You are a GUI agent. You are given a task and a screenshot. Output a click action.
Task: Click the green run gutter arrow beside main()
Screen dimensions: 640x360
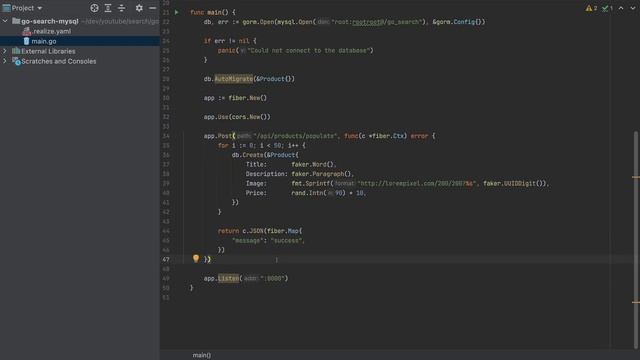point(177,12)
